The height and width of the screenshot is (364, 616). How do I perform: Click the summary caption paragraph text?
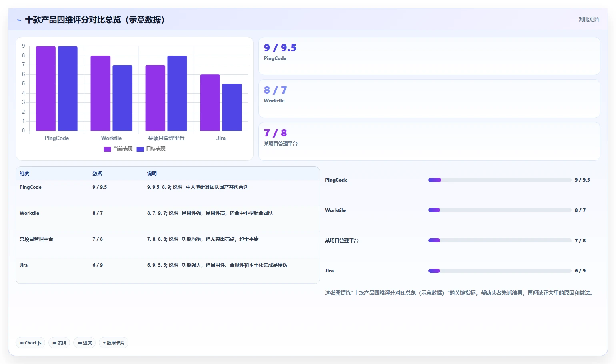(459, 293)
